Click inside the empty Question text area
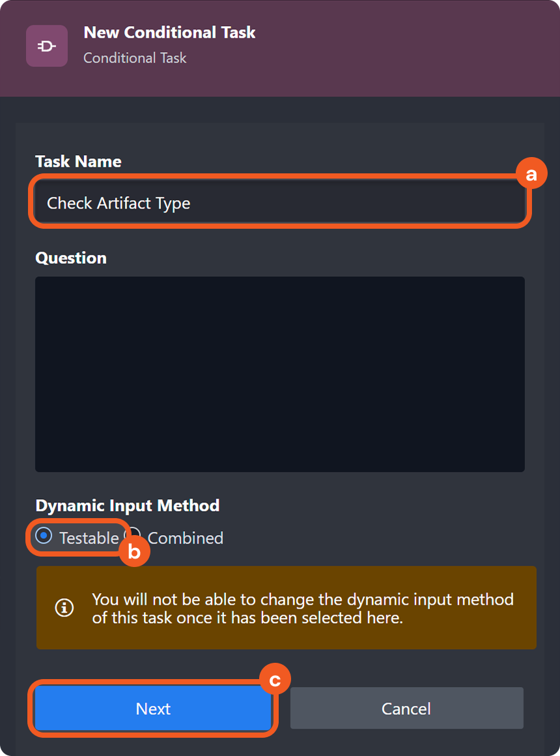 click(x=280, y=374)
